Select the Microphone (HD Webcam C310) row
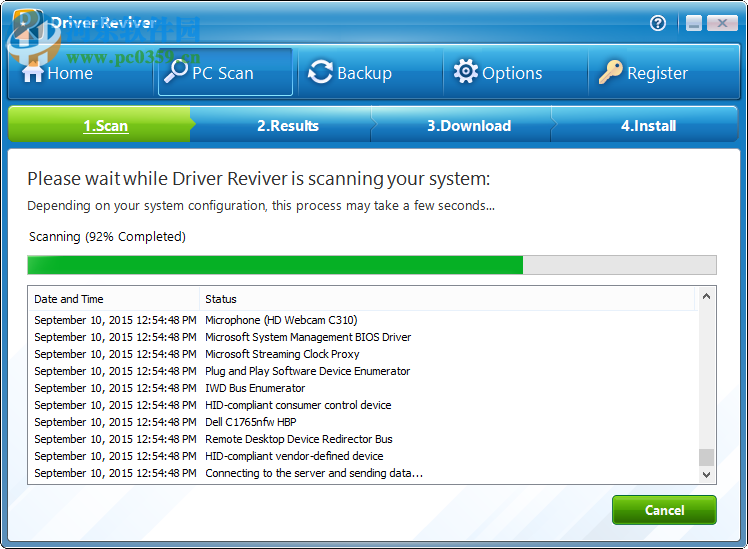The image size is (748, 549). tap(363, 320)
